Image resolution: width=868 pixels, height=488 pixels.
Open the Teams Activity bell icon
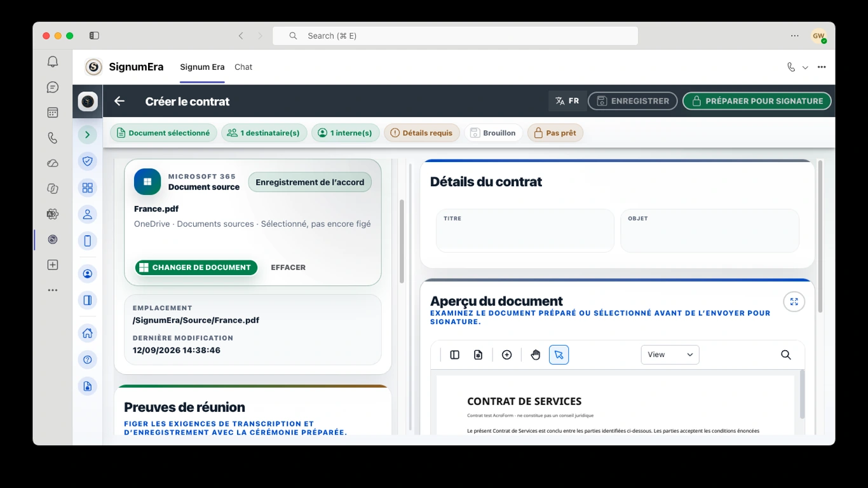point(53,62)
